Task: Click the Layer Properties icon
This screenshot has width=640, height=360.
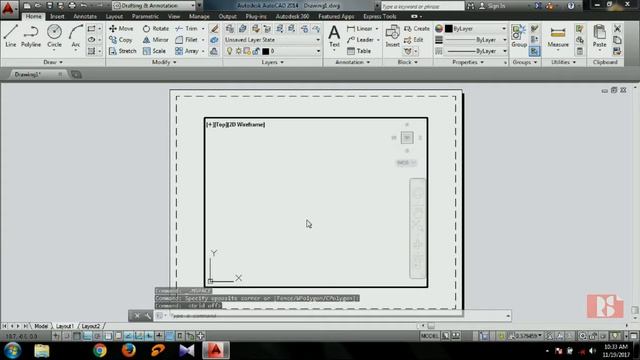Action: [x=230, y=29]
